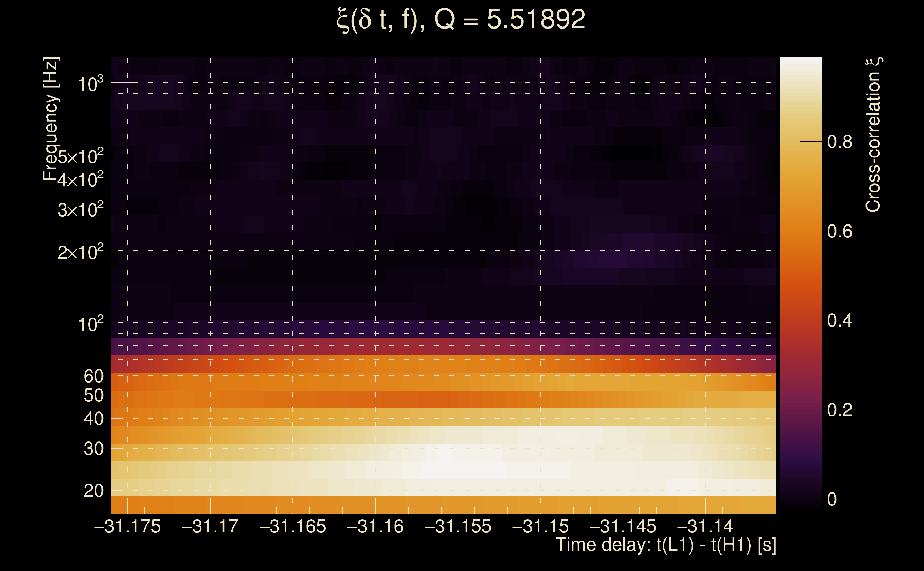Click the 10³ frequency tick label
Image resolution: width=924 pixels, height=571 pixels.
coord(90,84)
